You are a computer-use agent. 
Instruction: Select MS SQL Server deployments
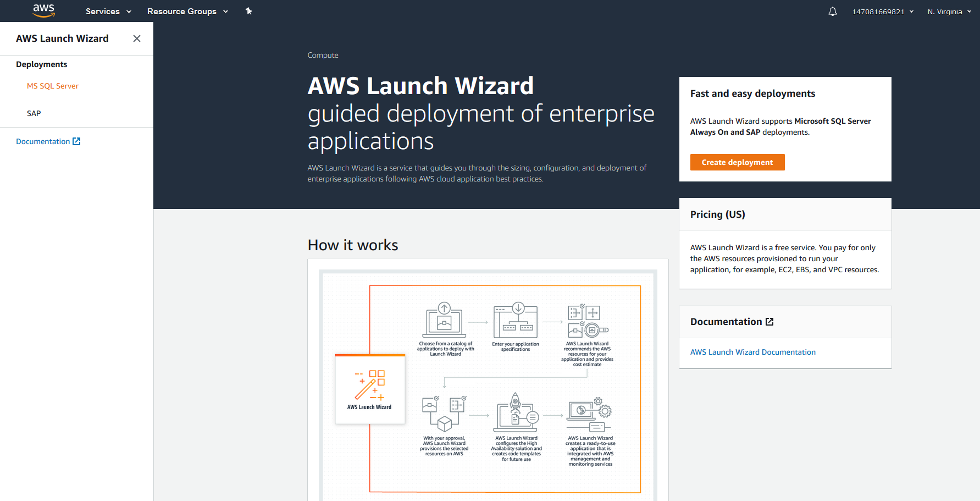pyautogui.click(x=53, y=86)
